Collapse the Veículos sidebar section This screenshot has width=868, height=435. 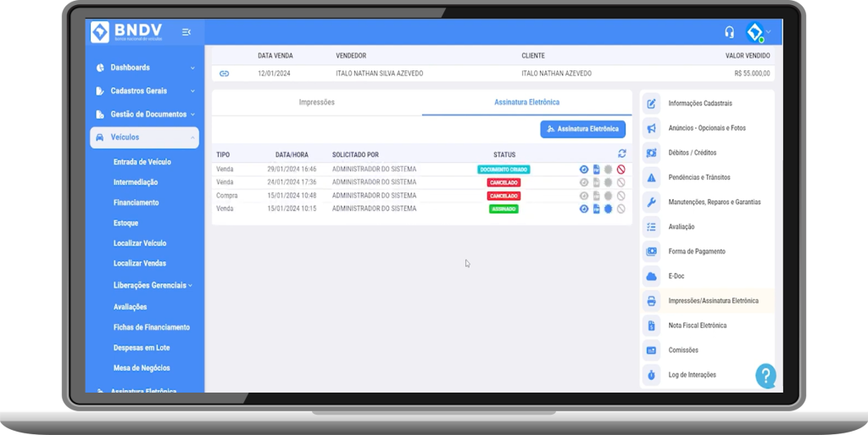144,137
